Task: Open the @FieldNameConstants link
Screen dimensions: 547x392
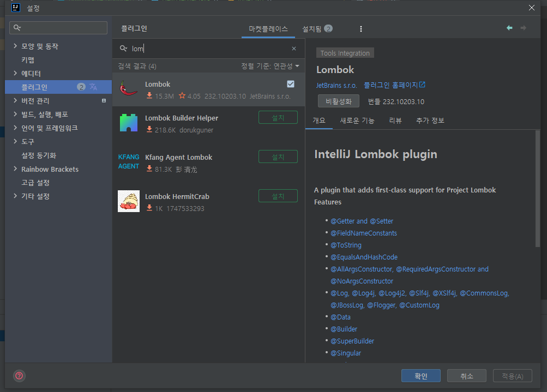Action: click(x=364, y=233)
